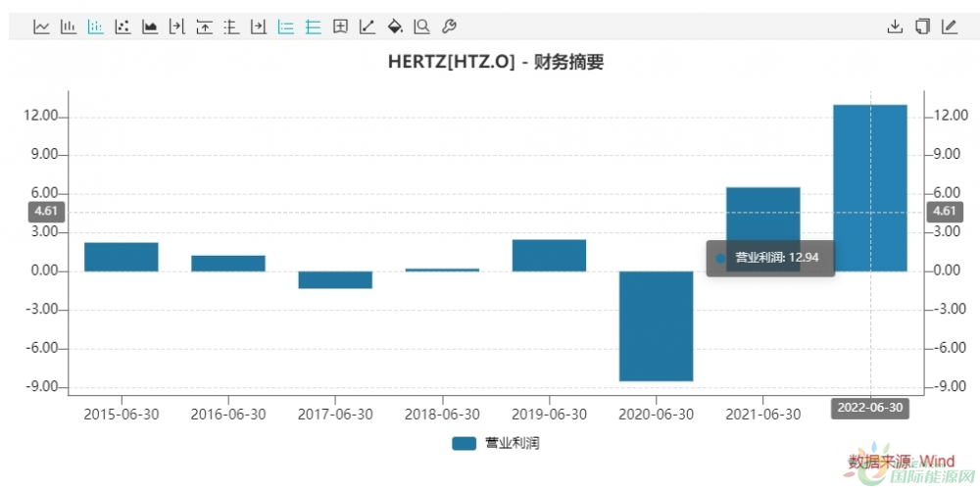Click the x-axis label 2021-06-30
The width and height of the screenshot is (980, 491).
click(763, 415)
